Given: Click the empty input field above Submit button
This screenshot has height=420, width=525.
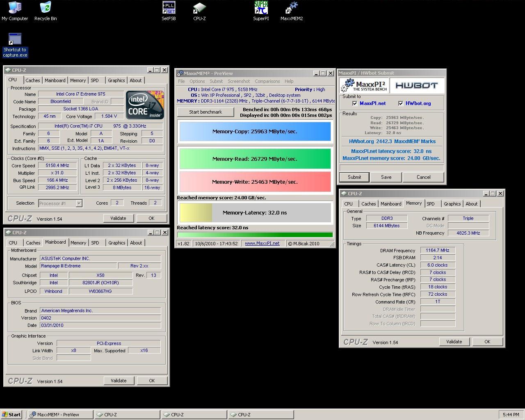Looking at the screenshot, I should (x=392, y=168).
